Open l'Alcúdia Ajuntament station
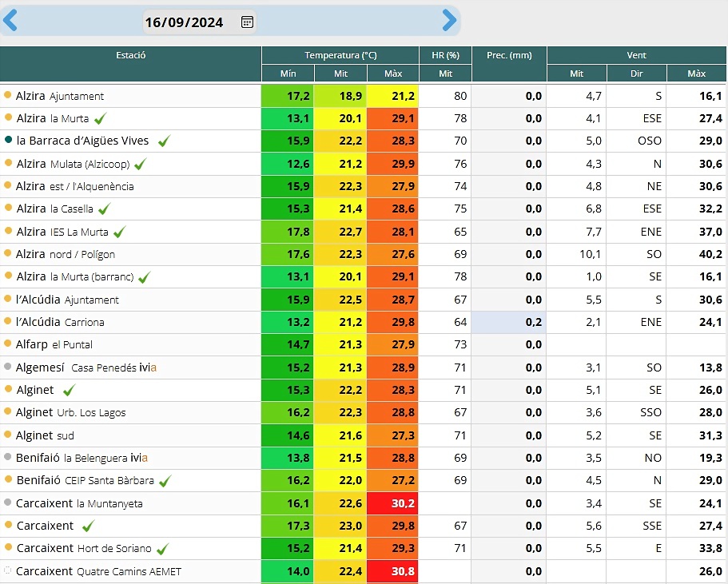Viewport: 728px width, 584px height. coord(67,300)
